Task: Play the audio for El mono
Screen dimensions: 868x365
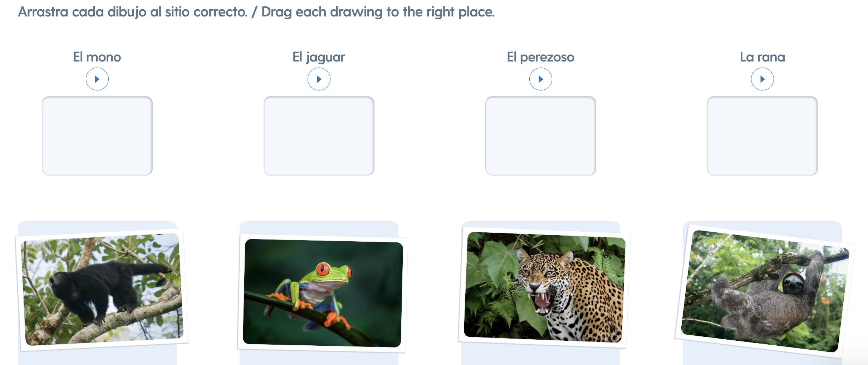Action: [97, 79]
